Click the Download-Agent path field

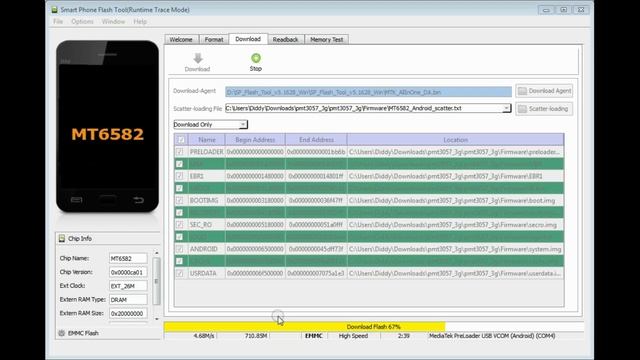368,92
